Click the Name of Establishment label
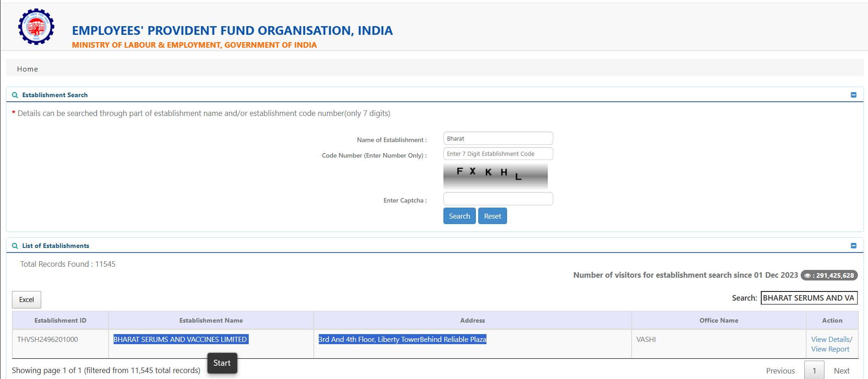 (392, 140)
